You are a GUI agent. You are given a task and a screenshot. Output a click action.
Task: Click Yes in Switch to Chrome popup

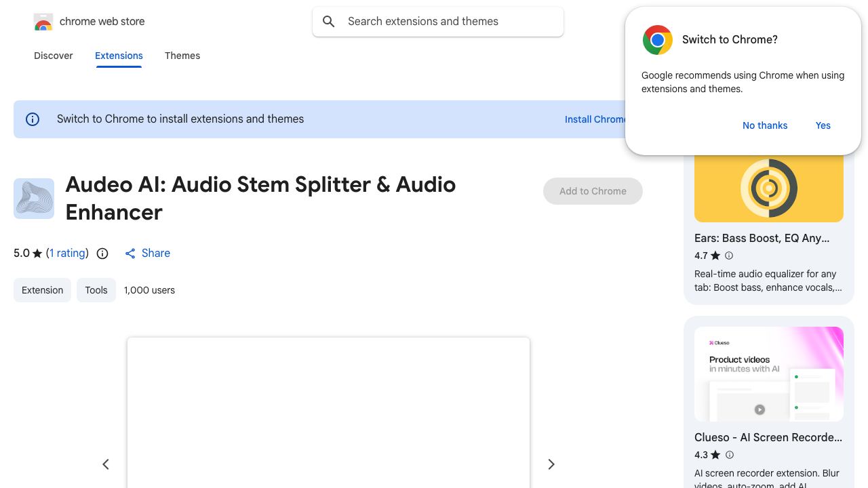pyautogui.click(x=823, y=125)
